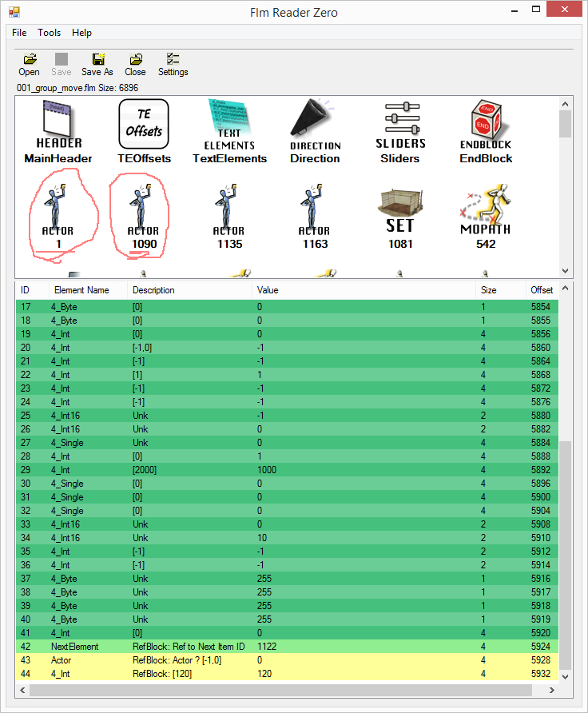
Task: Select row 44 with RefBlock: [120]
Action: 287,674
